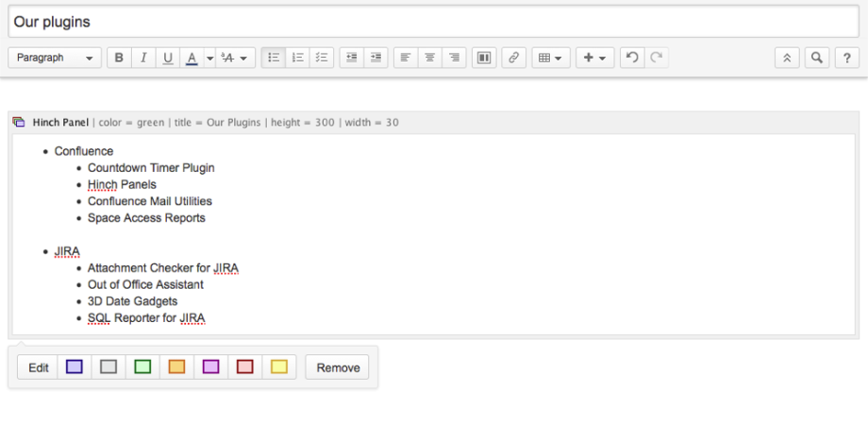The image size is (868, 425).
Task: Open the Paragraph style dropdown
Action: pos(55,58)
